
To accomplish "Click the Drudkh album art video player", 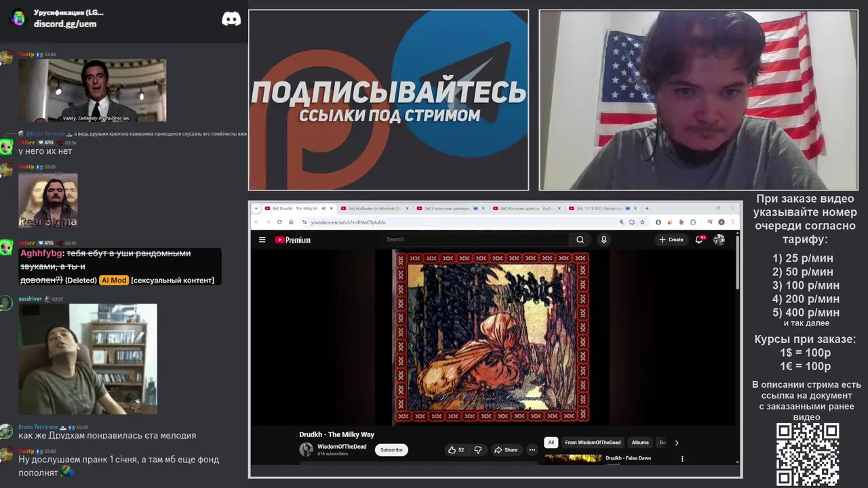I will [x=491, y=337].
